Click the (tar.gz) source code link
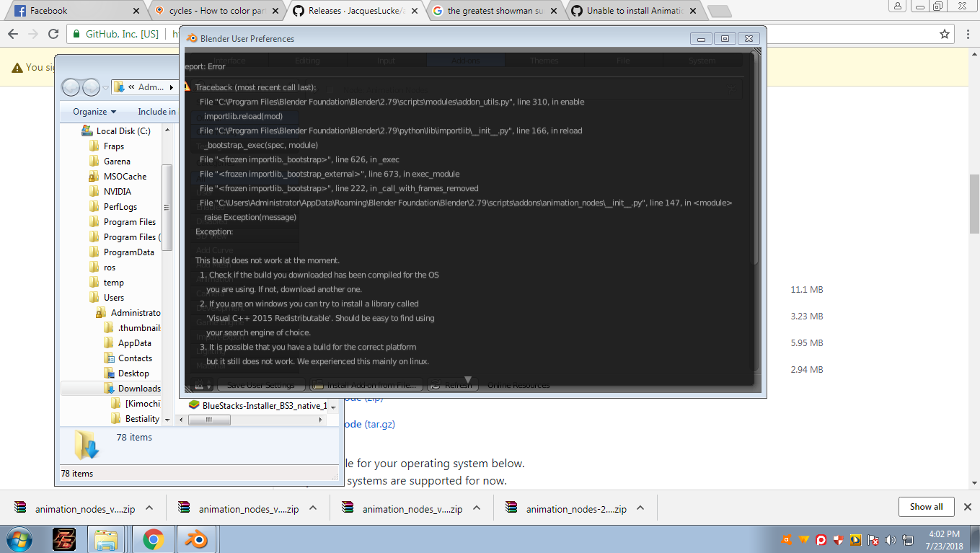980x553 pixels. pos(379,424)
